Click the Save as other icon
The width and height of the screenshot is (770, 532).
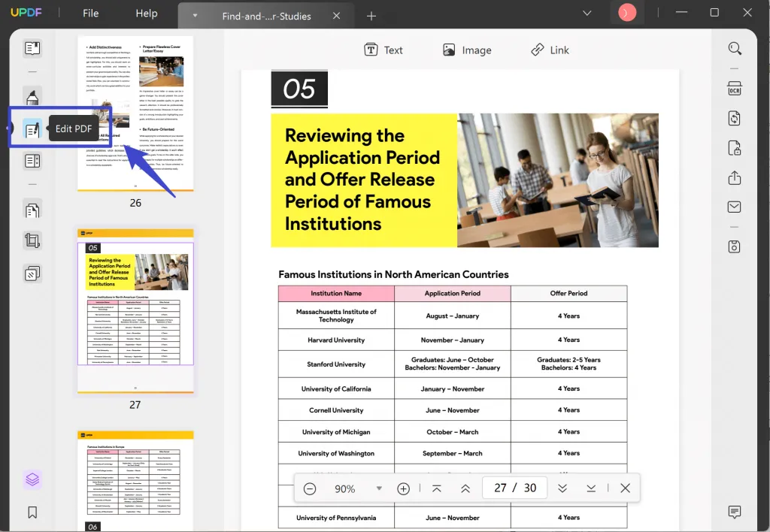coord(735,247)
